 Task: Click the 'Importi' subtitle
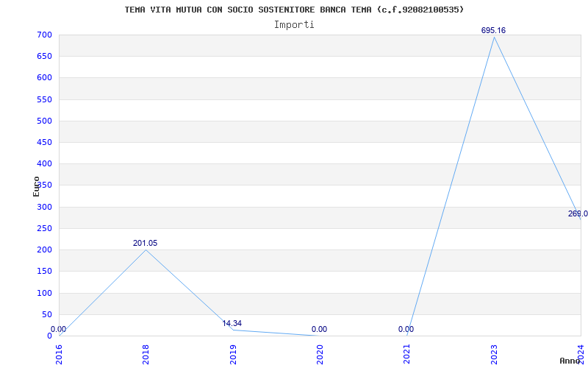(x=294, y=25)
